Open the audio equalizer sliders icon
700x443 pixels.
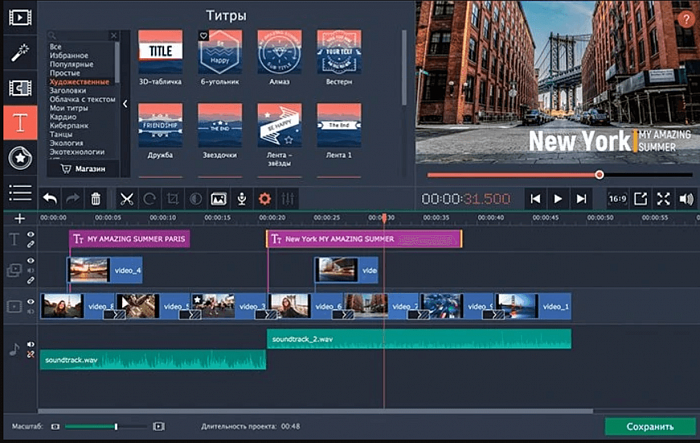coord(288,199)
